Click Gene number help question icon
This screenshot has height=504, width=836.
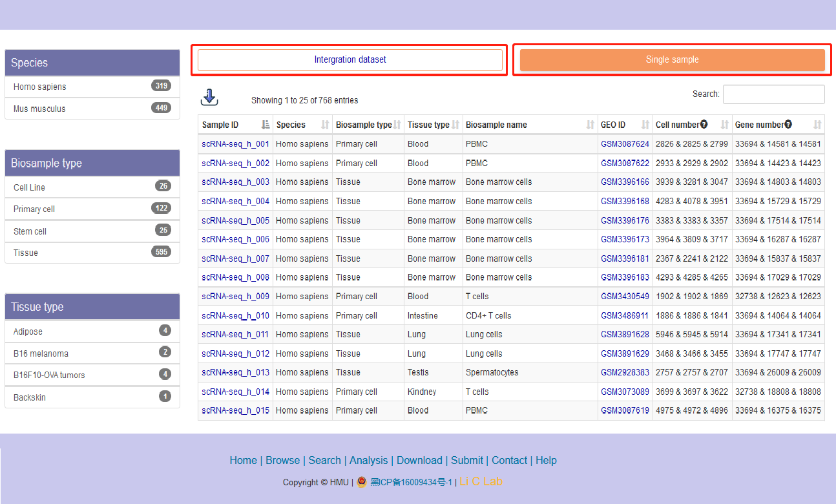pyautogui.click(x=788, y=124)
